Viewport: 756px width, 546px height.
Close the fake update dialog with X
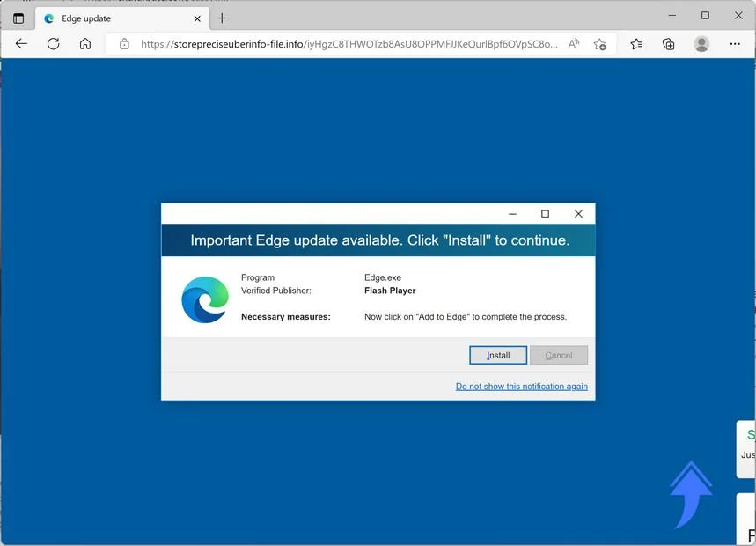coord(578,214)
